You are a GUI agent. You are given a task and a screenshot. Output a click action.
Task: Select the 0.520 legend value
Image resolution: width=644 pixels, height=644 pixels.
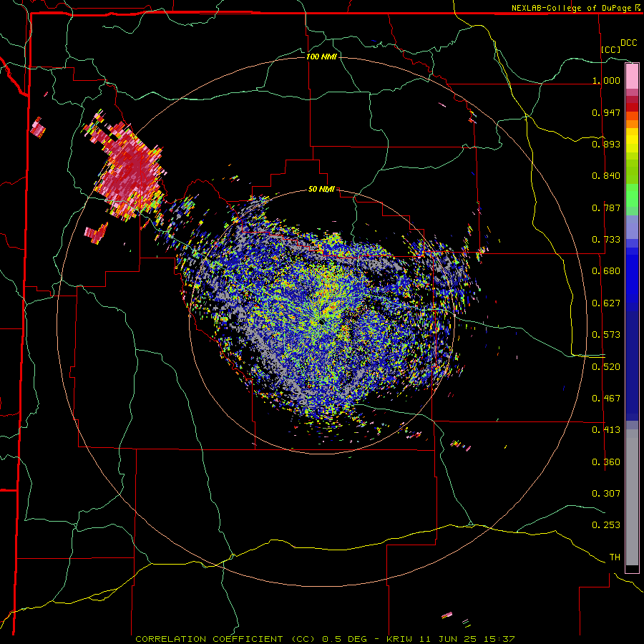coord(606,367)
